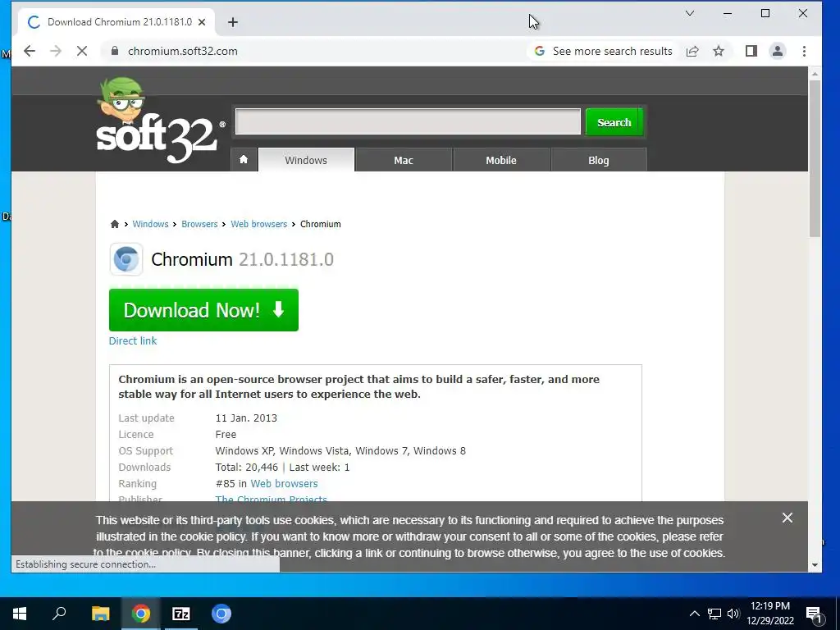Open the Windows Start menu
840x630 pixels.
20,614
